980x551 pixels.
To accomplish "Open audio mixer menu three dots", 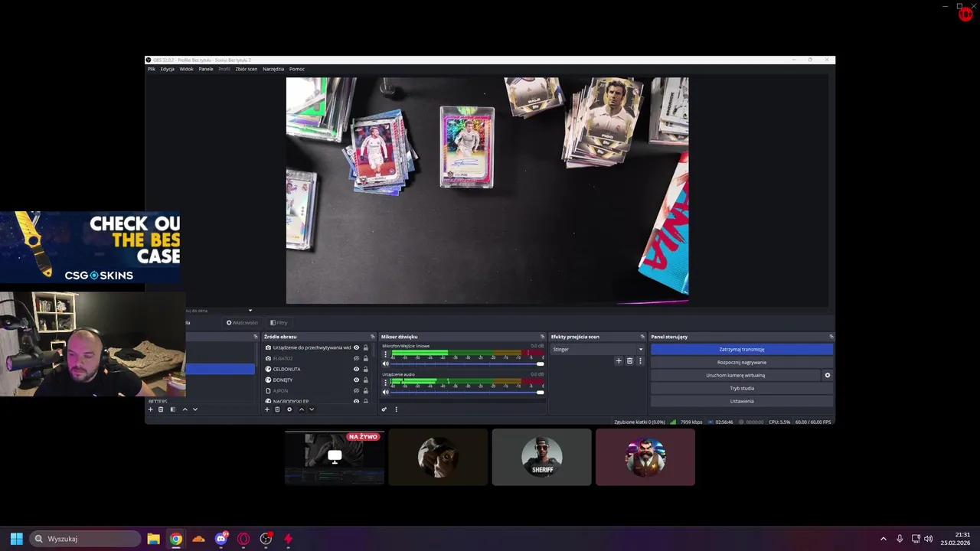I will pyautogui.click(x=396, y=409).
